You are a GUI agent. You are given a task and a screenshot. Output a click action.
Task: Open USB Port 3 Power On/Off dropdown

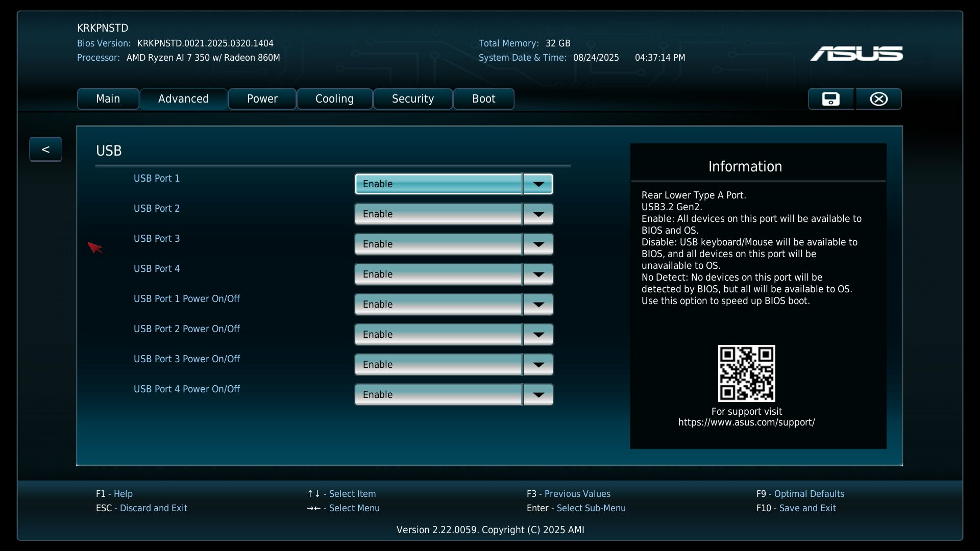453,365
